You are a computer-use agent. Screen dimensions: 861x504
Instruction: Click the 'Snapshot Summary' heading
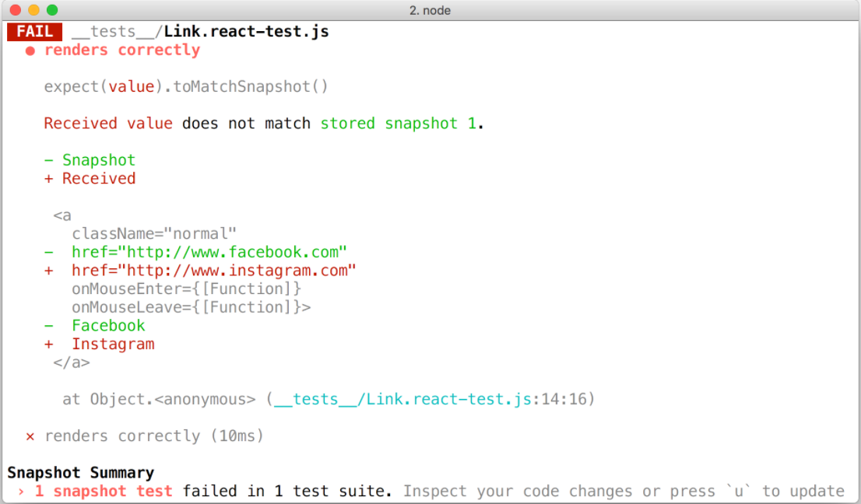81,473
